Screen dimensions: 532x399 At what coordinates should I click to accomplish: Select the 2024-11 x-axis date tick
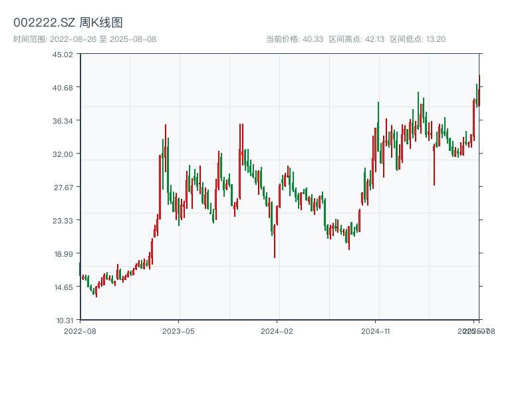coord(376,331)
